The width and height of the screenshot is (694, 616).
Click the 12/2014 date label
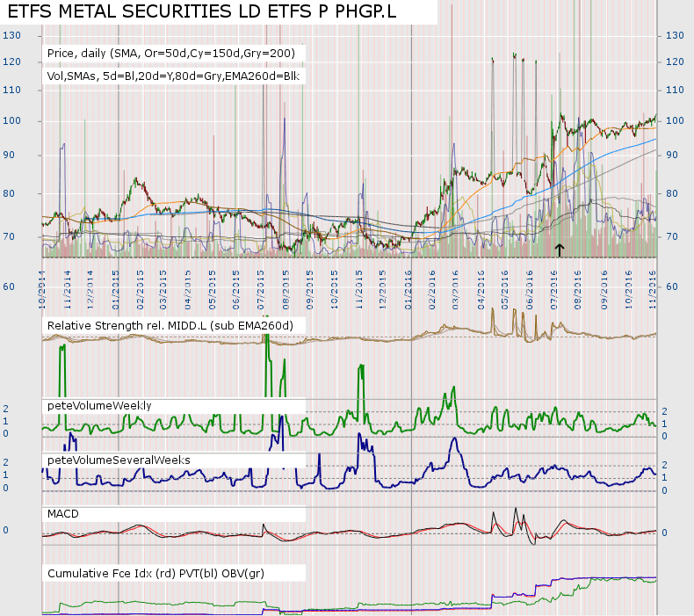click(90, 290)
